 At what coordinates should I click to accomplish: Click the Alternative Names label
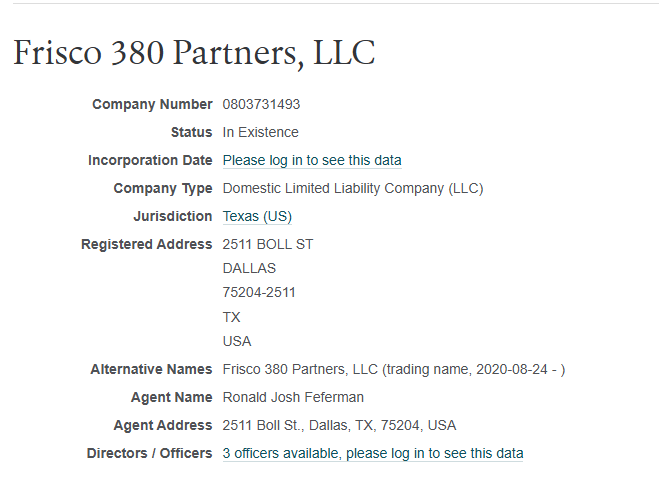[x=151, y=369]
